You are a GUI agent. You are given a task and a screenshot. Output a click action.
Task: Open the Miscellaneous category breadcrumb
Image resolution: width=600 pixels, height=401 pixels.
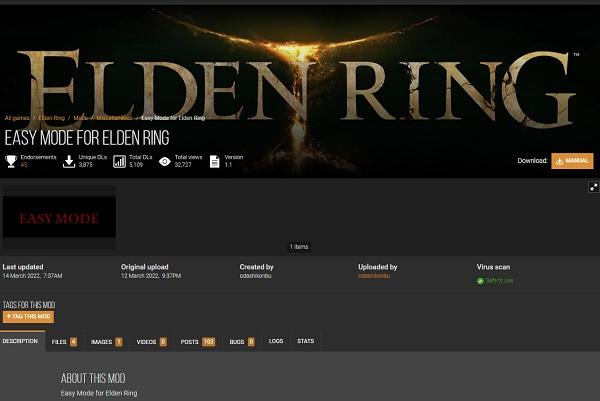coord(114,118)
